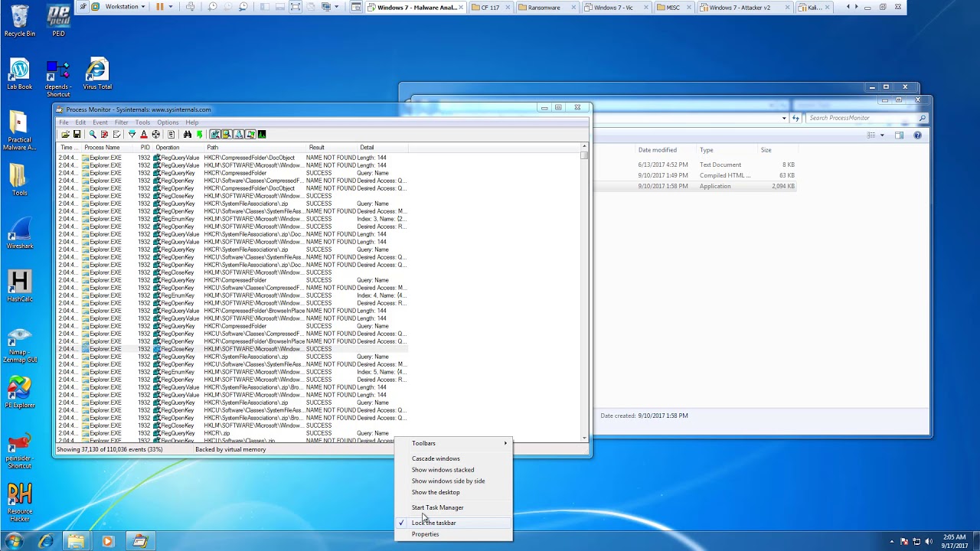Open dropdown arrow beside VMware pause button
This screenshot has width=980, height=551.
(171, 7)
